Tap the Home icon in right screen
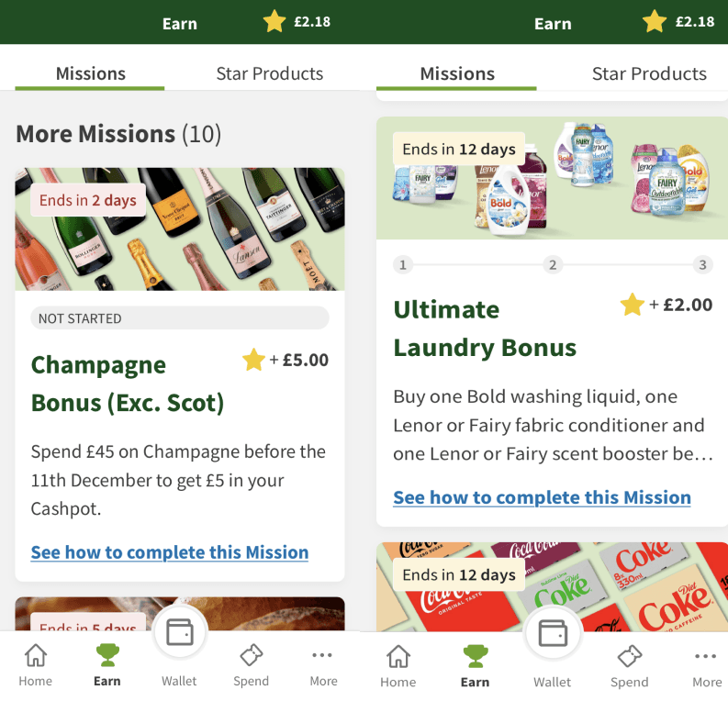Image resolution: width=728 pixels, height=701 pixels. click(398, 656)
